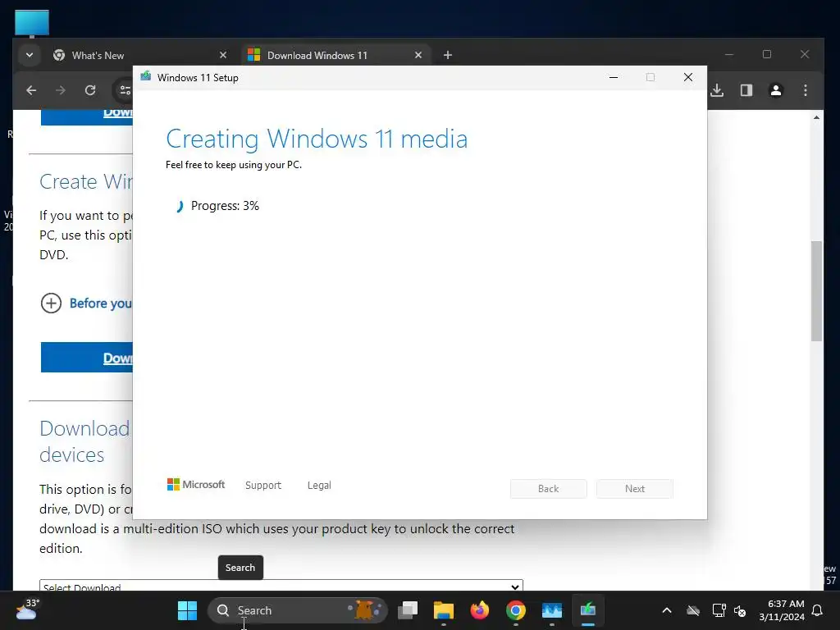The image size is (840, 630).
Task: Click the taskbar Search box
Action: [x=297, y=610]
